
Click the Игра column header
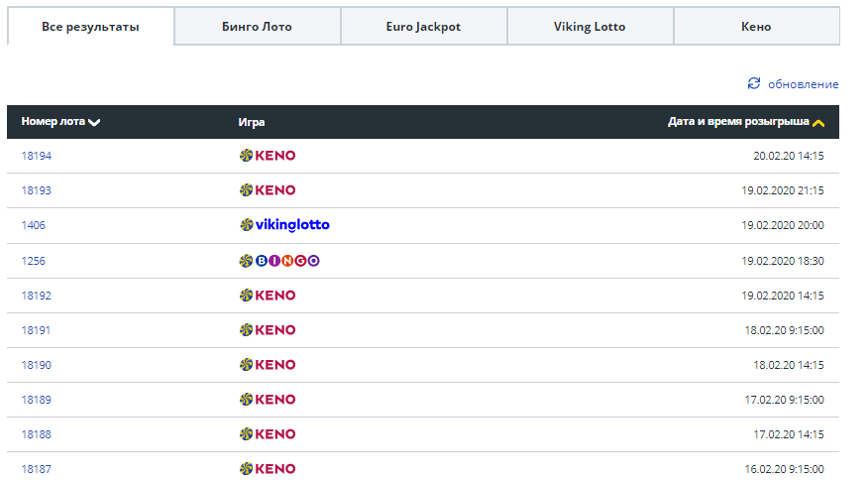point(252,122)
